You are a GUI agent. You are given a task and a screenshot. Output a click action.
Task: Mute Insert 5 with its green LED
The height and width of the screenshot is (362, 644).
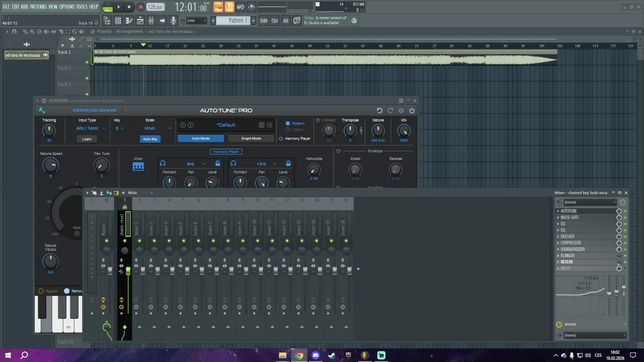coord(183,241)
